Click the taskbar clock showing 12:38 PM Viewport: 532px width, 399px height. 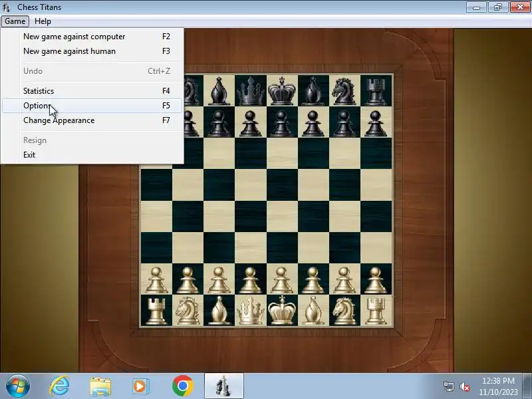pos(498,386)
